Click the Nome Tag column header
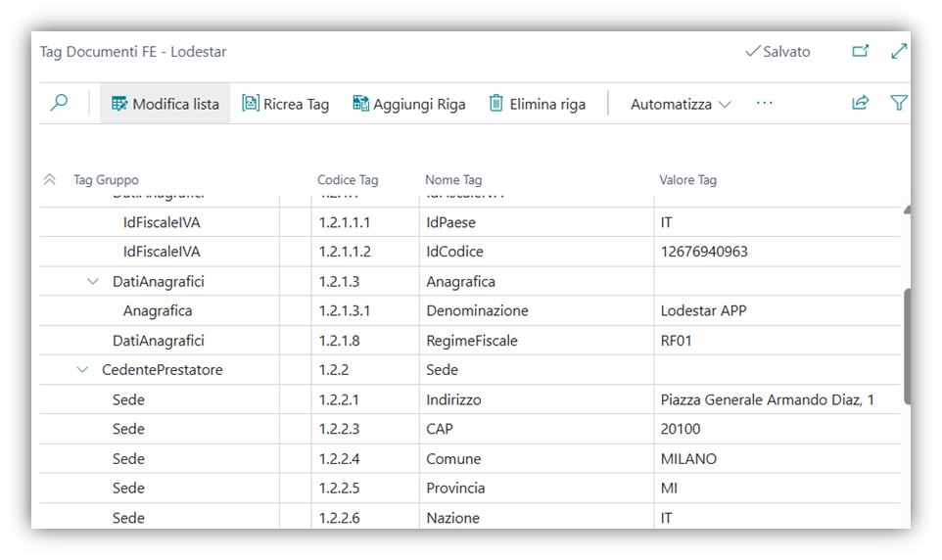This screenshot has height=560, width=942. (x=453, y=180)
